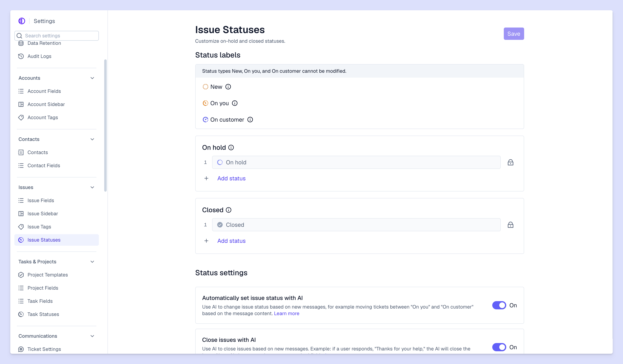This screenshot has height=364, width=623.
Task: Click the Save button
Action: pos(514,34)
